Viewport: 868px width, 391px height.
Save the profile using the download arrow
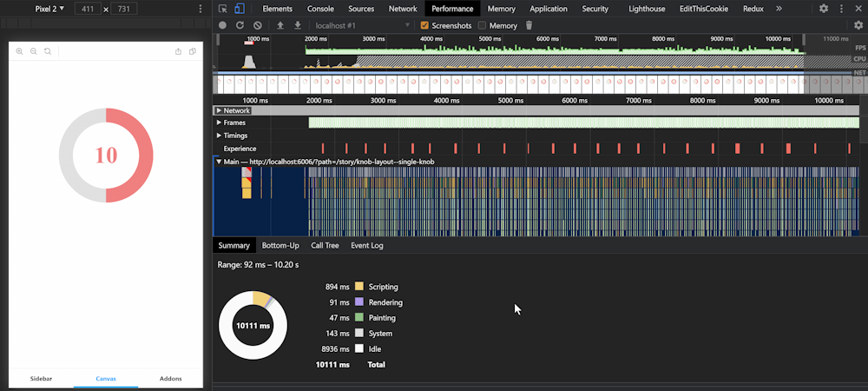tap(298, 25)
